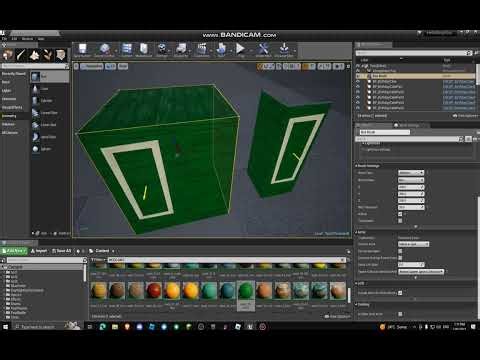The image size is (480, 360).
Task: Open View Options in Content Browser
Action: point(337,316)
